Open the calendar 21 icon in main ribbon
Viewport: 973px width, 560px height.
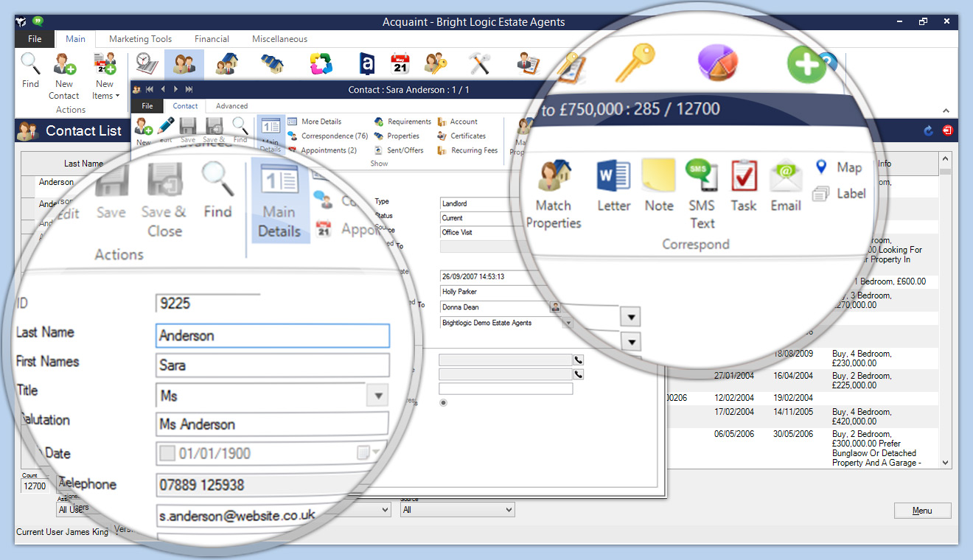point(400,64)
